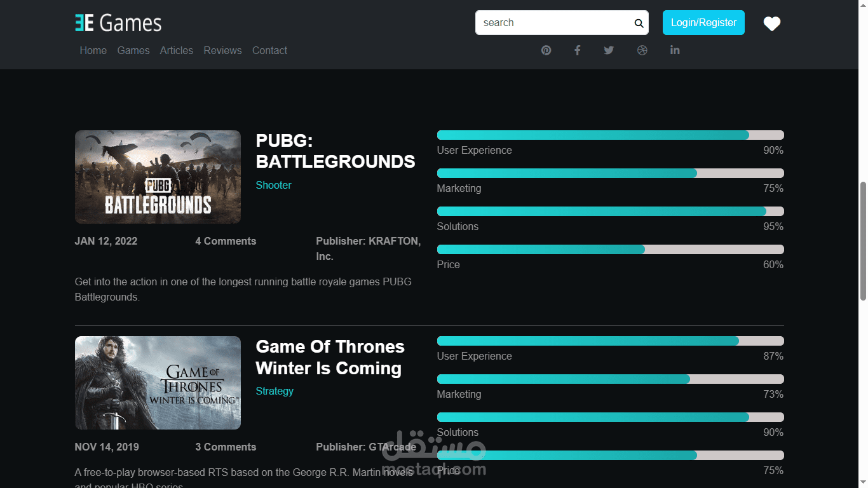Image resolution: width=868 pixels, height=488 pixels.
Task: Click PUBG User Experience 90% progress bar
Action: tap(610, 135)
